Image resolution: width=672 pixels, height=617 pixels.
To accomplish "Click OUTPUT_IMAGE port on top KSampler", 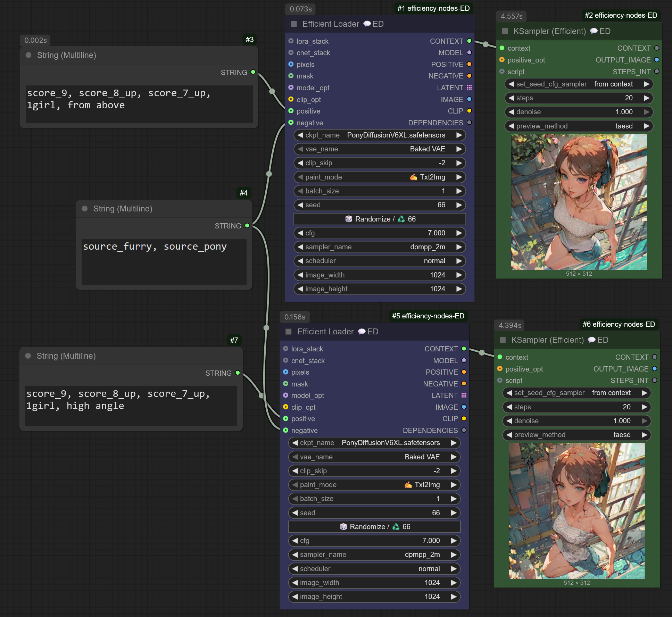I will click(656, 60).
